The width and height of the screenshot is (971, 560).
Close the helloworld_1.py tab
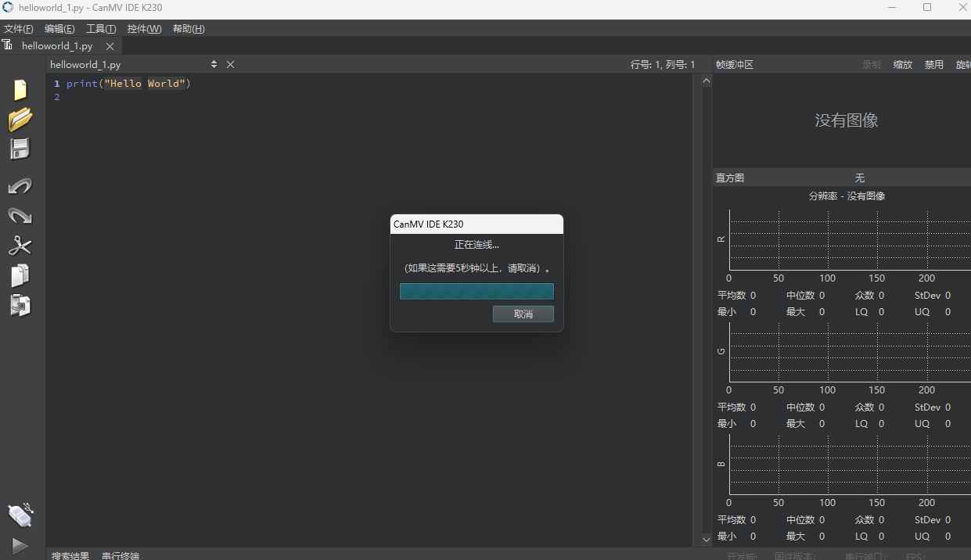[110, 46]
